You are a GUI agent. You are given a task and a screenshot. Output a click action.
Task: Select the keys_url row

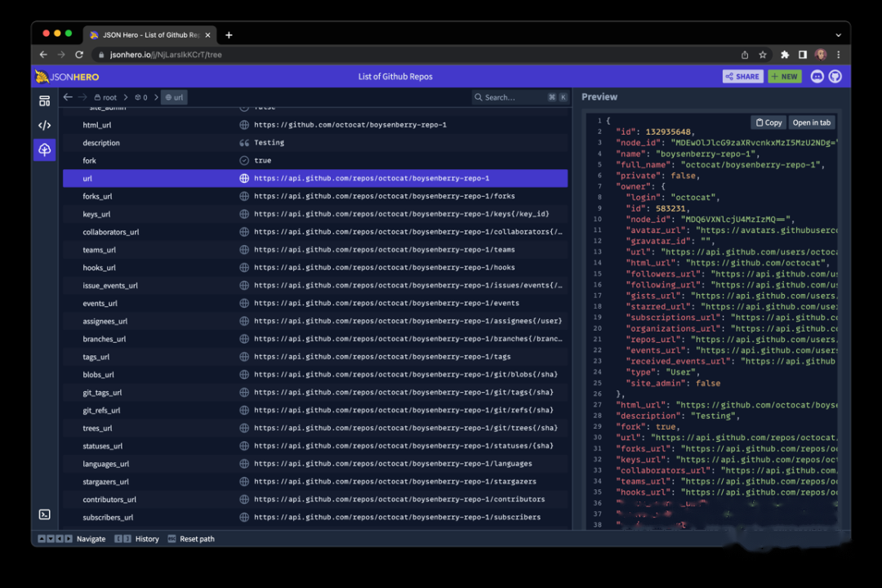tap(315, 214)
